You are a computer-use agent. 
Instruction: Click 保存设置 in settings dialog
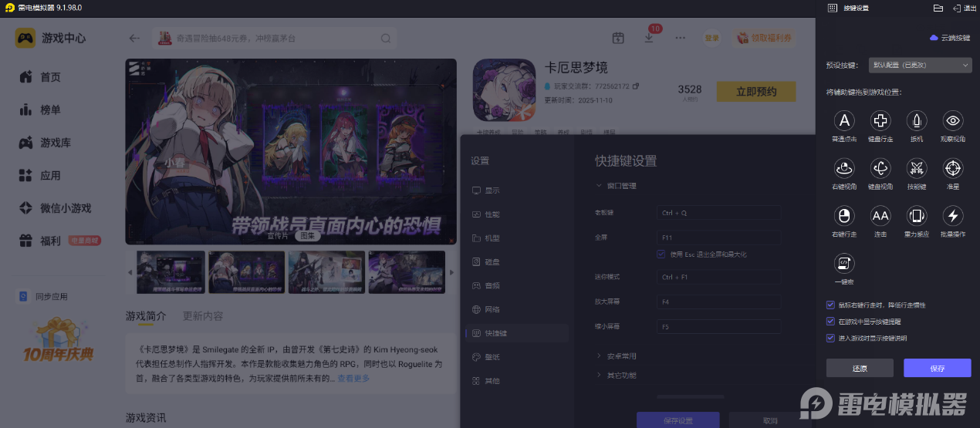(678, 420)
